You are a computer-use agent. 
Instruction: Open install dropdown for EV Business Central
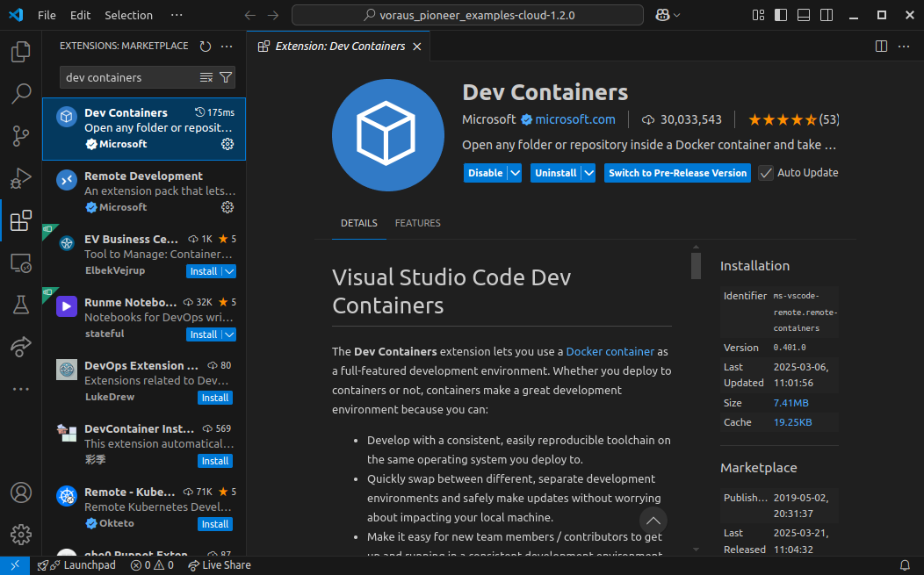(229, 271)
